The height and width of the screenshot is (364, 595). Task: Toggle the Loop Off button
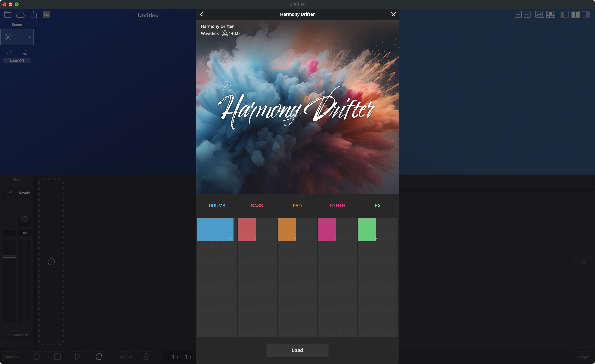pos(17,61)
